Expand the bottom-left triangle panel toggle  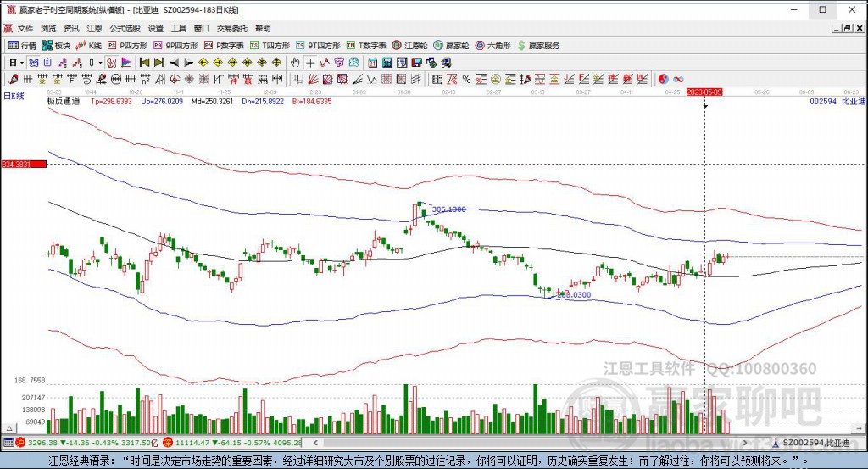click(8, 428)
